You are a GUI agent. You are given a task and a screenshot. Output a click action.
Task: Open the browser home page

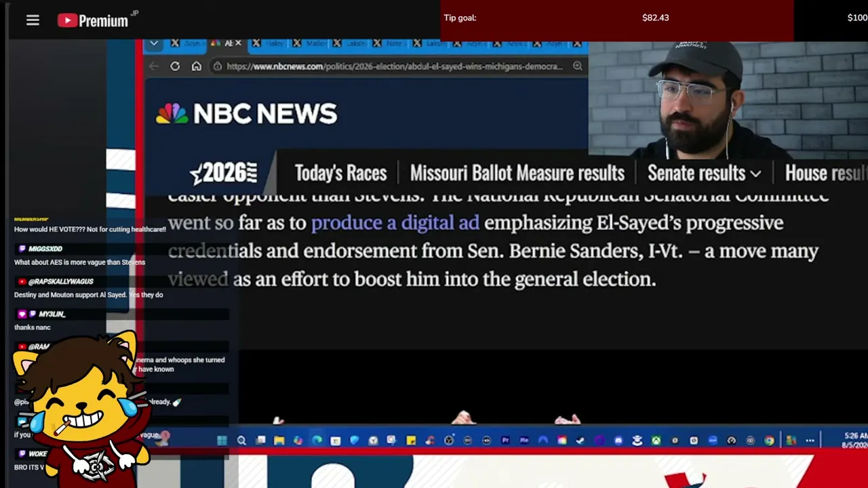pos(197,66)
